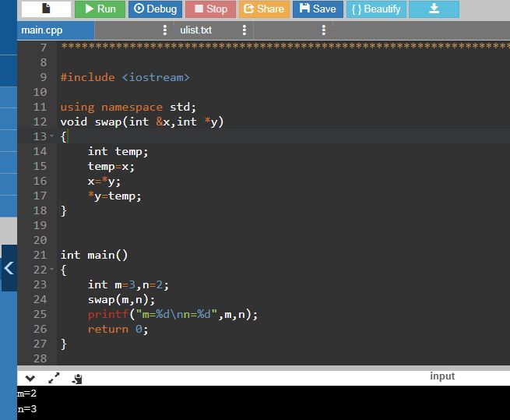Image resolution: width=510 pixels, height=420 pixels.
Task: Expand the console to fullscreen
Action: 54,378
